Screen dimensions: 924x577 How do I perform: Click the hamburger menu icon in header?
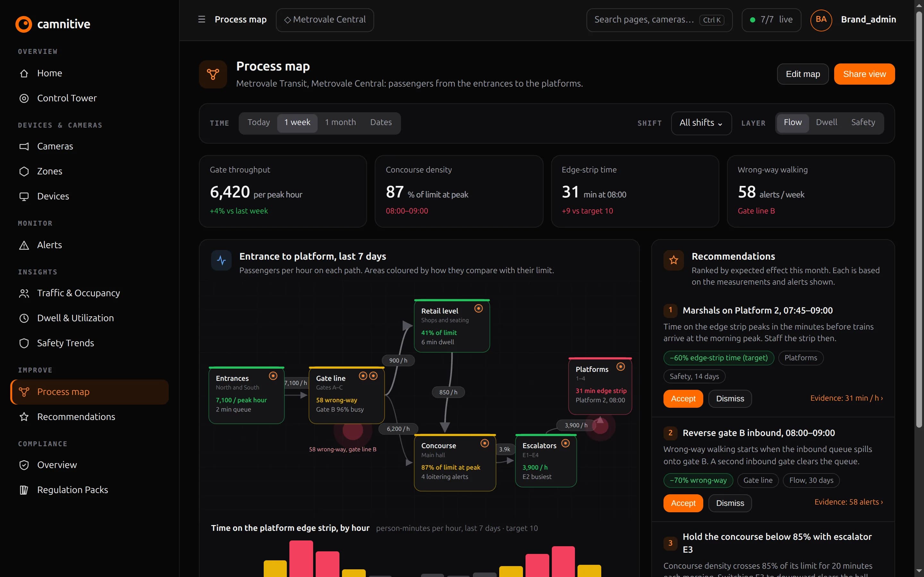201,20
